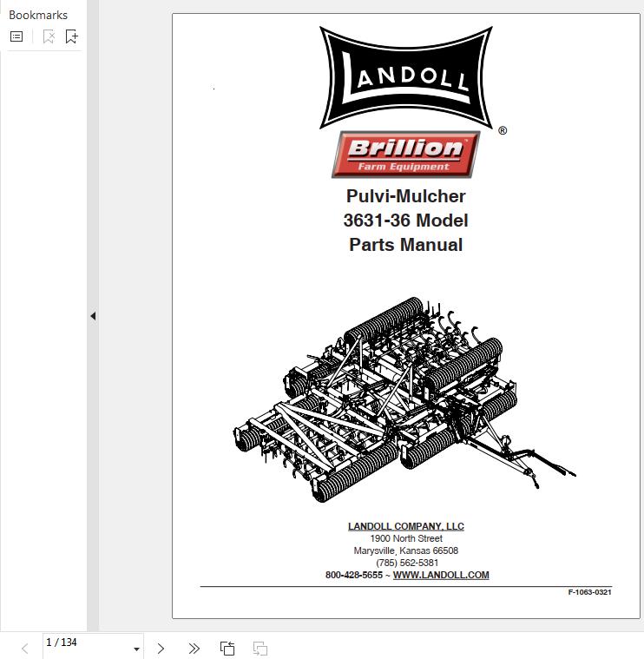Image resolution: width=644 pixels, height=659 pixels.
Task: Open the page number dropdown
Action: click(x=136, y=649)
